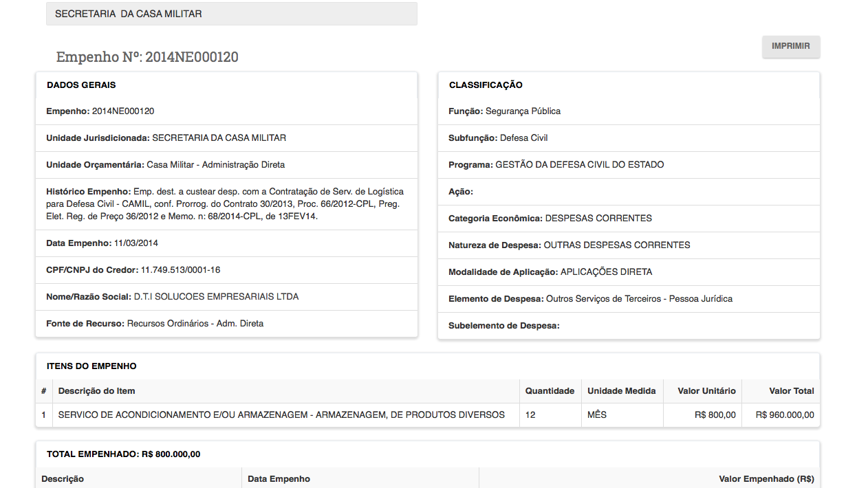Click the Quantidade column header
Viewport: 868px width, 488px height.
[550, 391]
